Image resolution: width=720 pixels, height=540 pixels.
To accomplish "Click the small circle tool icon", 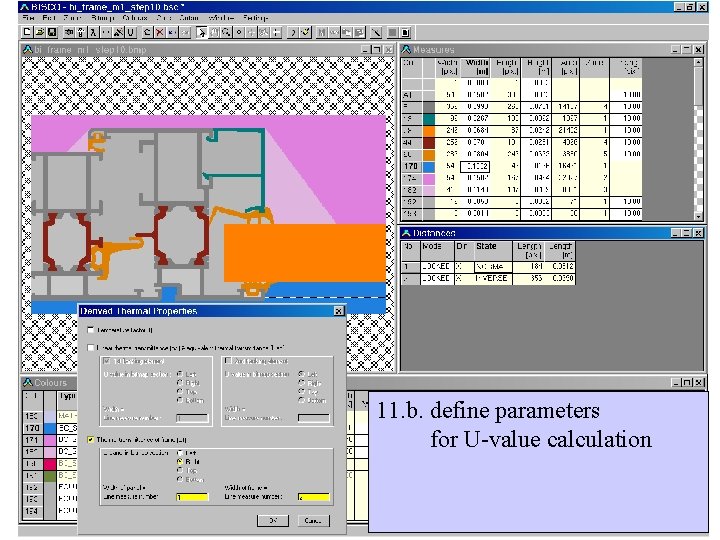I will pos(239,32).
